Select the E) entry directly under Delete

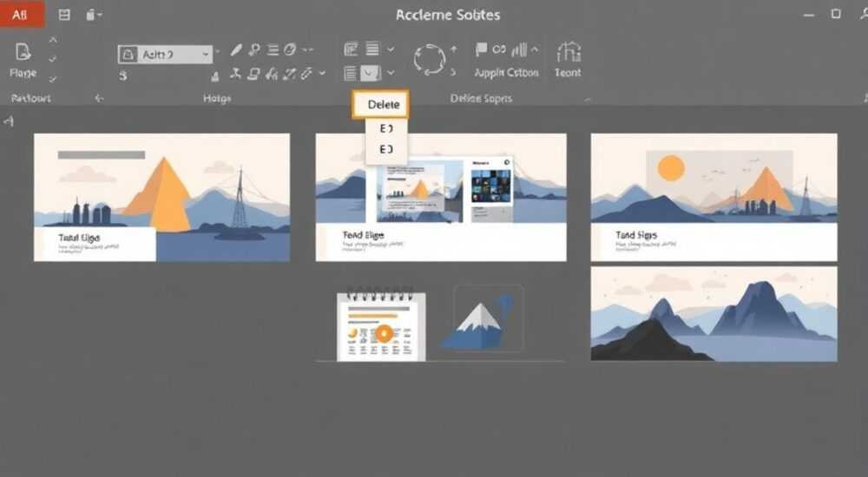click(386, 128)
